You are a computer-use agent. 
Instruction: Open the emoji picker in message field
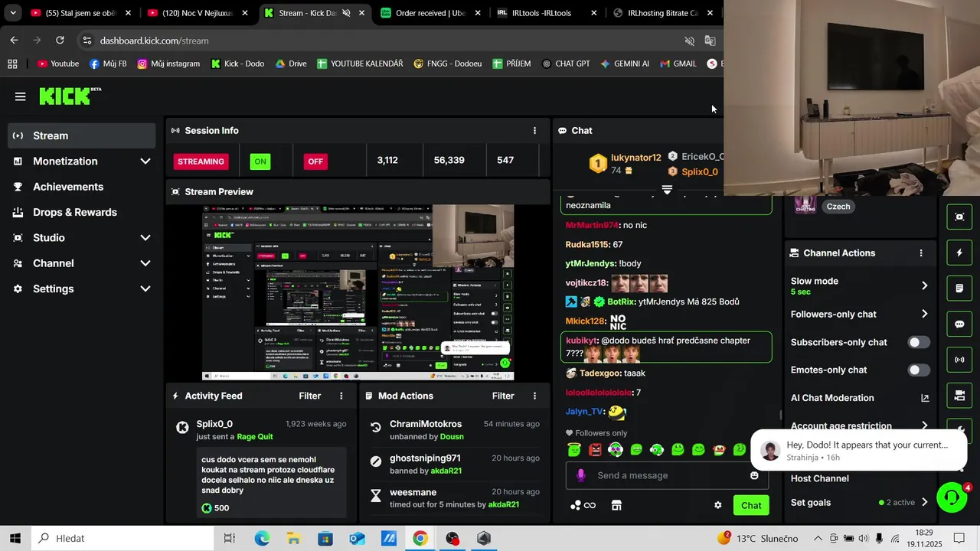(x=754, y=475)
